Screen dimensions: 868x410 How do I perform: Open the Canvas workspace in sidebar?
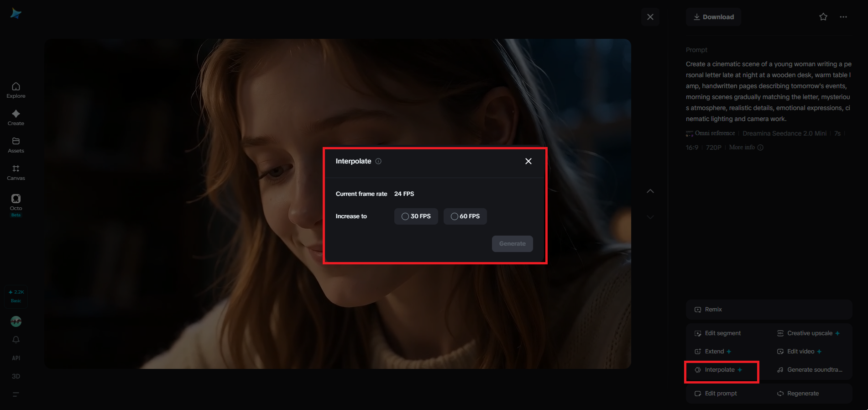coord(16,173)
